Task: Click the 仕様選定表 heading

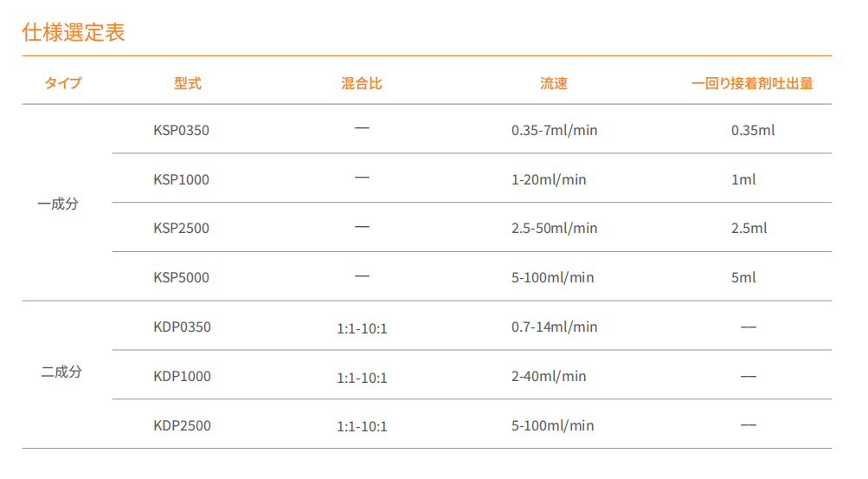Action: pyautogui.click(x=74, y=32)
